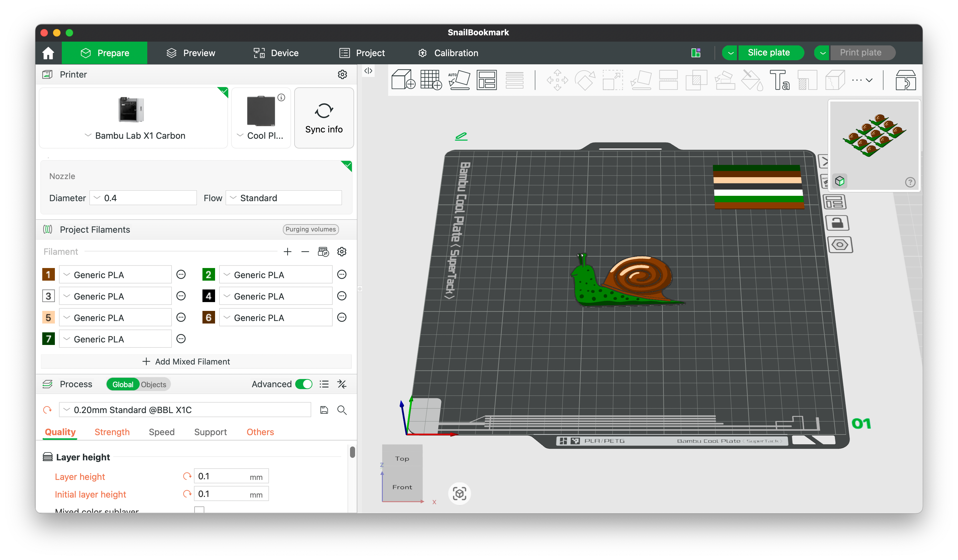Click the Assembly view icon
Image resolution: width=958 pixels, height=560 pixels.
click(906, 80)
